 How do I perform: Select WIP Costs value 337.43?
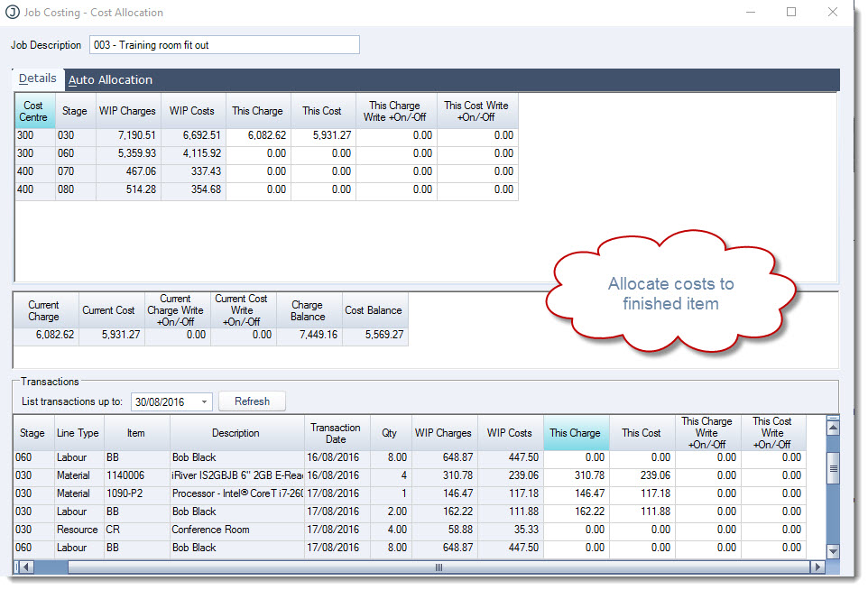(x=193, y=171)
